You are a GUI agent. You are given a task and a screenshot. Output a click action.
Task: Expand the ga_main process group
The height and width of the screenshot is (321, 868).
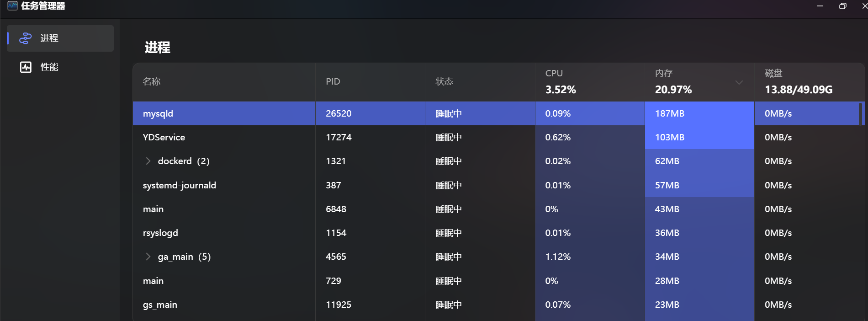[148, 257]
